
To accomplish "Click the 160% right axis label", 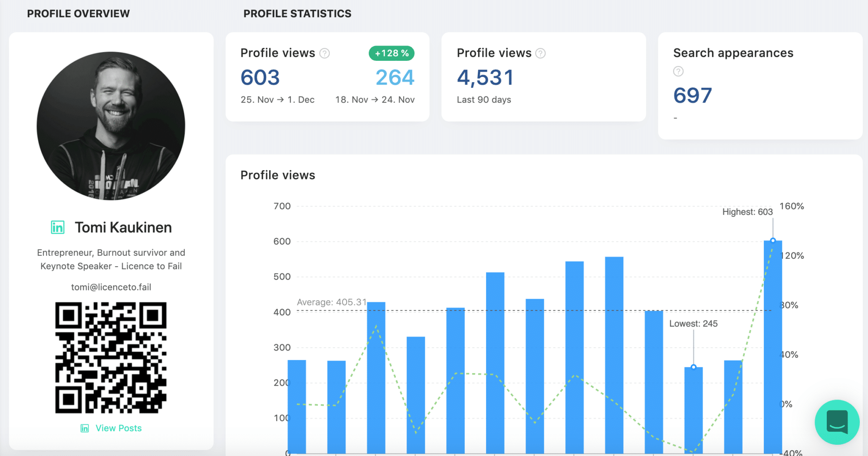I will coord(792,206).
